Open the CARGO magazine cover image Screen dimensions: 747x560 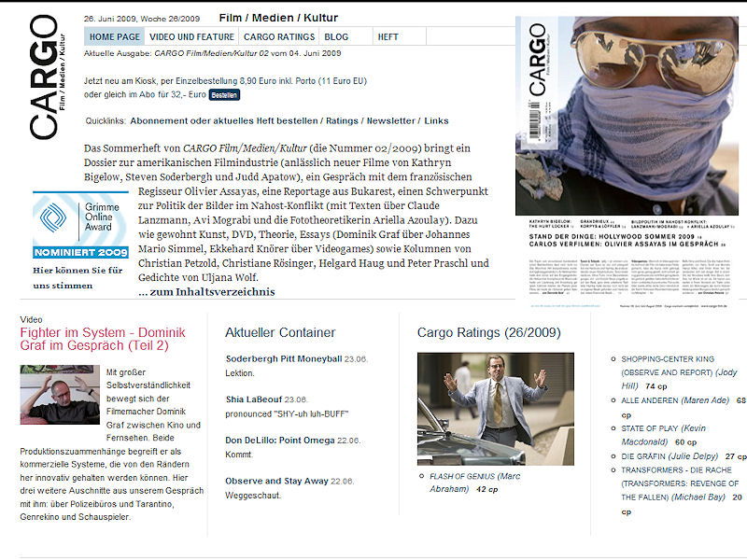point(627,161)
